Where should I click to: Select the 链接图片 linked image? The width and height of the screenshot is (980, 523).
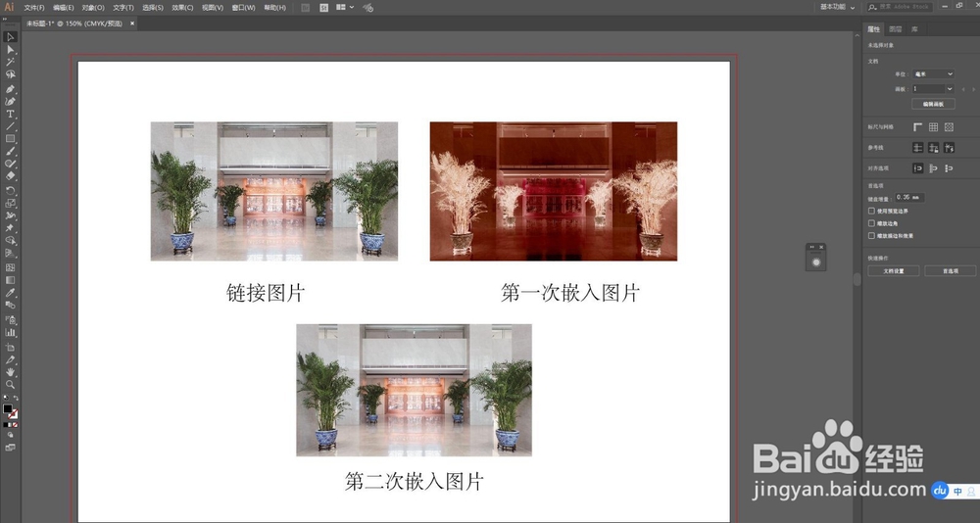click(273, 191)
